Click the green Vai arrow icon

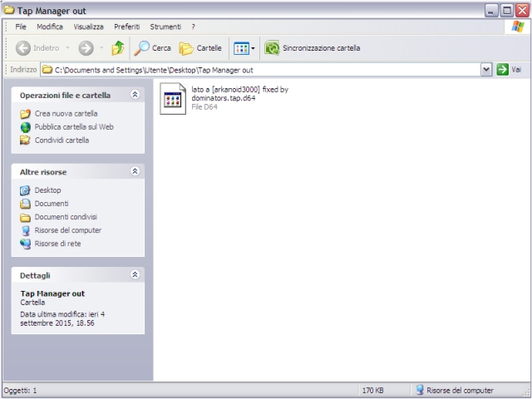[x=502, y=70]
